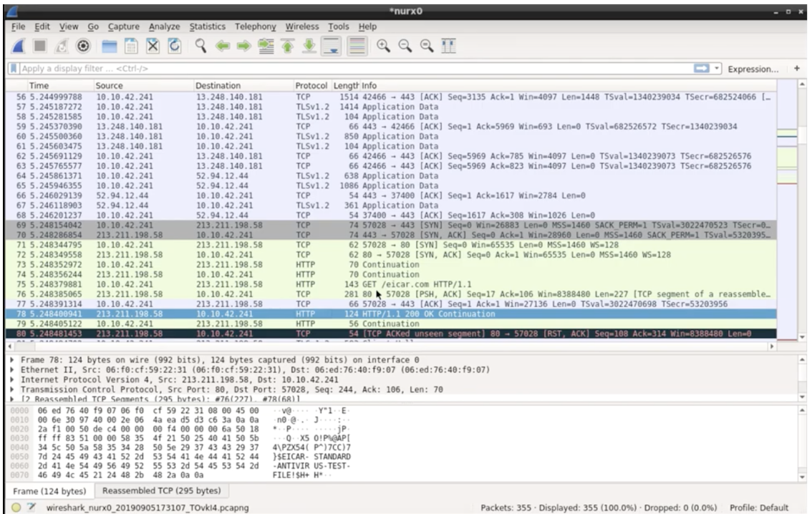Open the Statistics menu
The width and height of the screenshot is (812, 514).
point(208,26)
